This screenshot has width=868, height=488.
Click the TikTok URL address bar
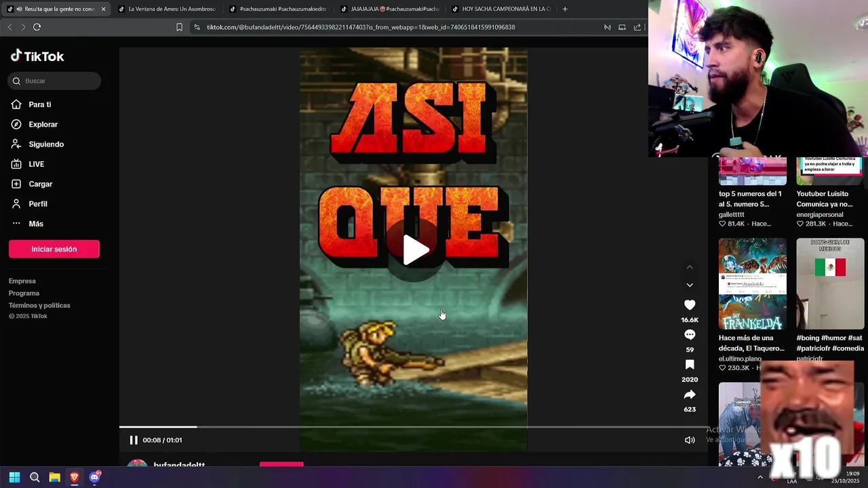pyautogui.click(x=361, y=27)
